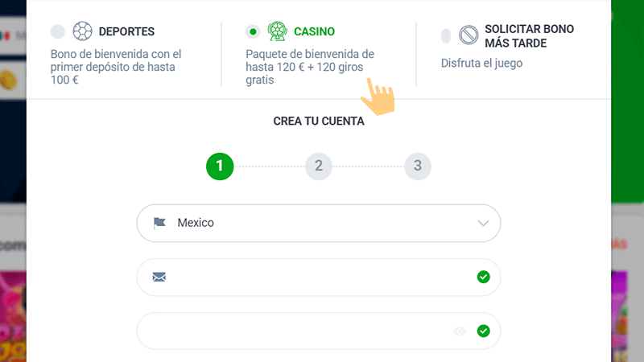
Task: Click the DEPORTES bonus title
Action: tap(126, 32)
